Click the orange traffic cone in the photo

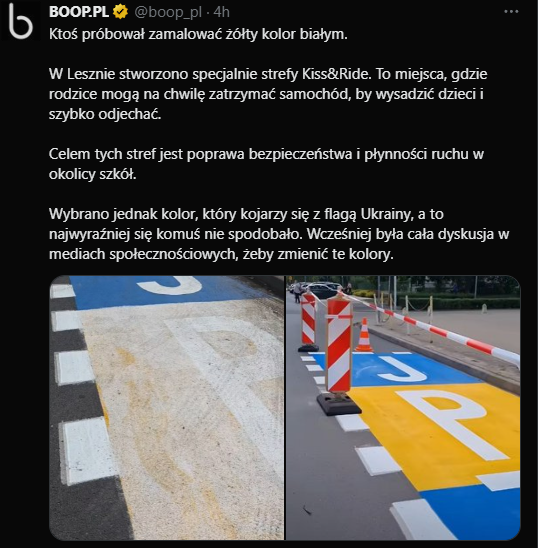point(364,335)
